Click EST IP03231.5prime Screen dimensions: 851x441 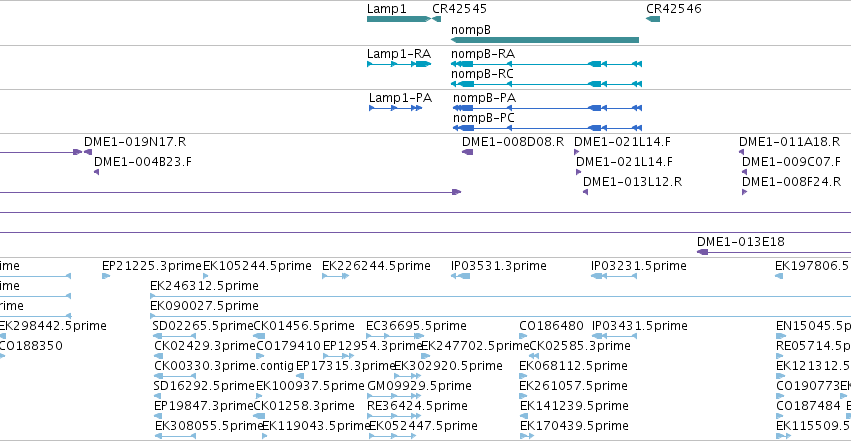[614, 276]
